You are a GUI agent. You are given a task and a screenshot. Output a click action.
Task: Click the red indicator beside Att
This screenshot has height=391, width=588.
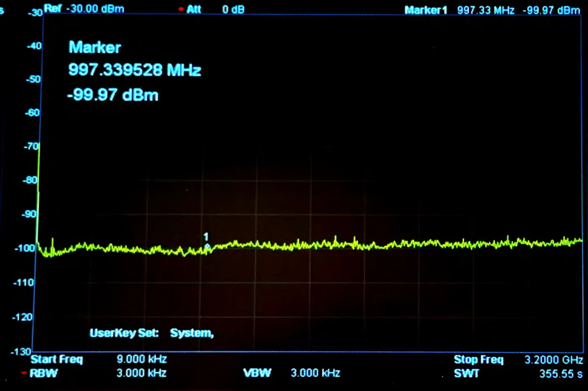181,9
